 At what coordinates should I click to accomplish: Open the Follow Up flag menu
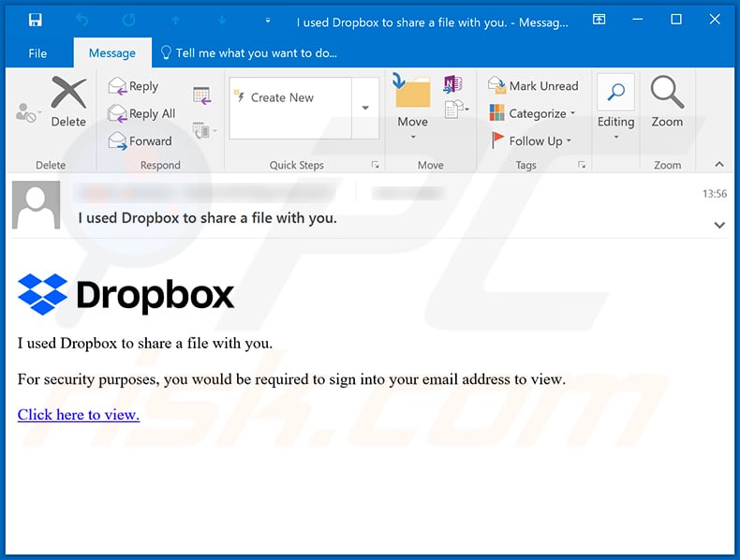point(531,141)
